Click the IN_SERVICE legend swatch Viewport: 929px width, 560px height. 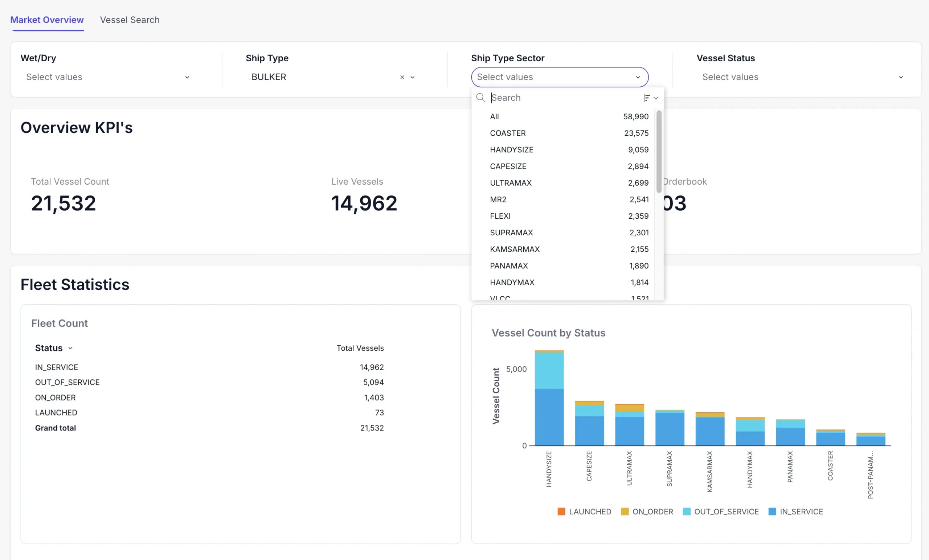pyautogui.click(x=772, y=511)
